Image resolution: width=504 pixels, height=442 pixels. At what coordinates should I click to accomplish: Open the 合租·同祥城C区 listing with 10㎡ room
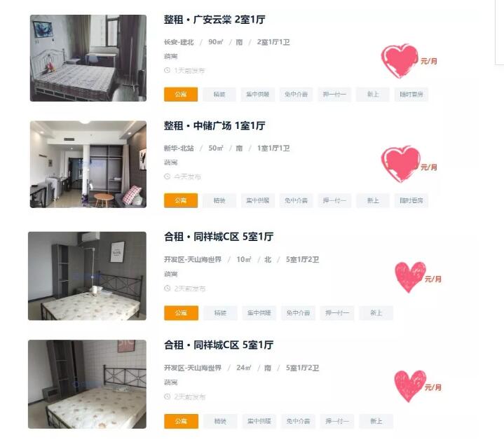219,237
